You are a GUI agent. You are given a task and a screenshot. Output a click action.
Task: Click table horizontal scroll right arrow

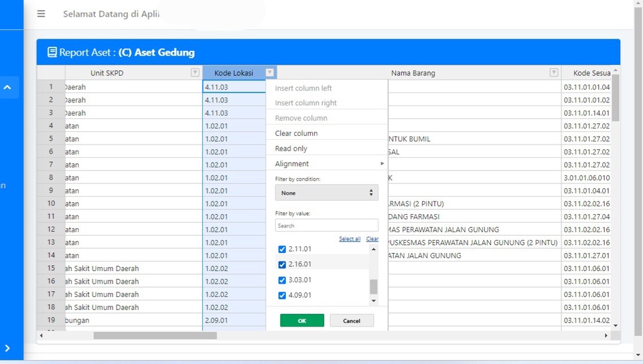[606, 335]
